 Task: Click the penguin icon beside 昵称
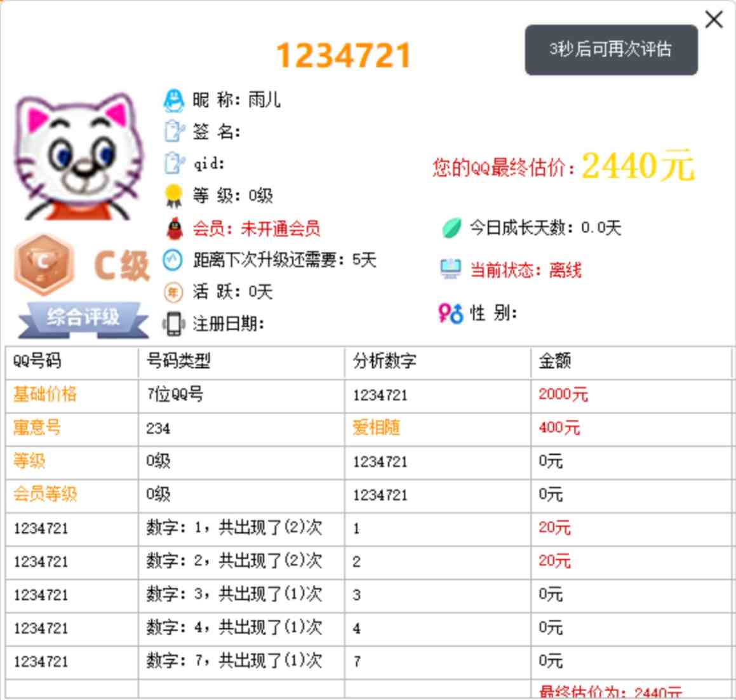coord(173,100)
